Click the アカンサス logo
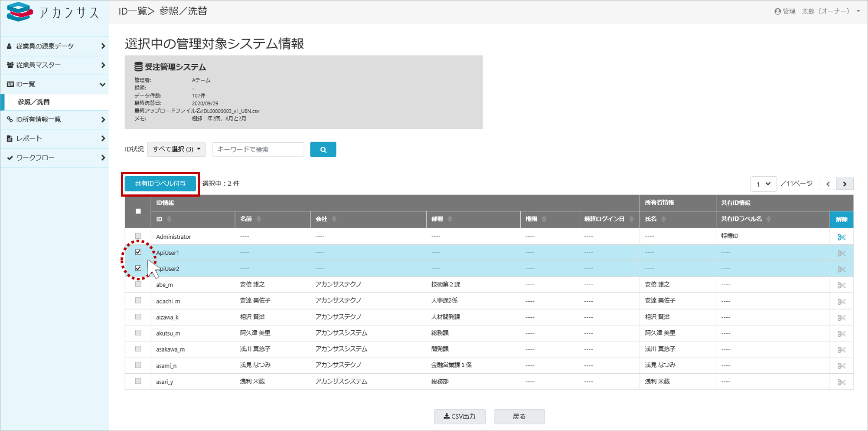Viewport: 868px width, 431px height. pos(53,12)
